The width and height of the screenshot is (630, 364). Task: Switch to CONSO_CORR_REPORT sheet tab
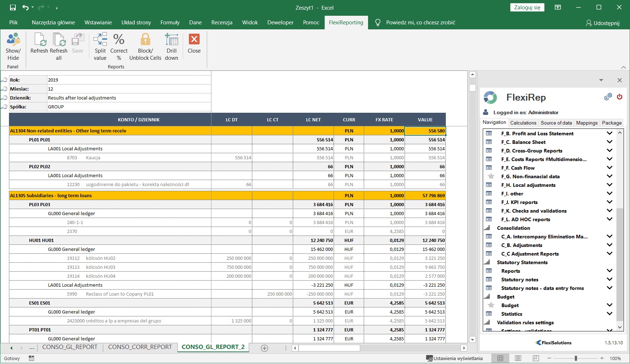click(x=140, y=347)
